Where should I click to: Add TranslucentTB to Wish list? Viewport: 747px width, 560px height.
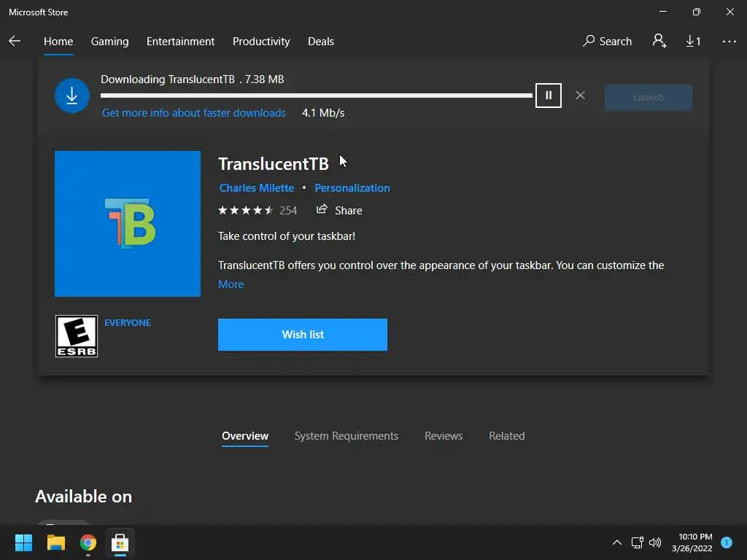point(303,334)
